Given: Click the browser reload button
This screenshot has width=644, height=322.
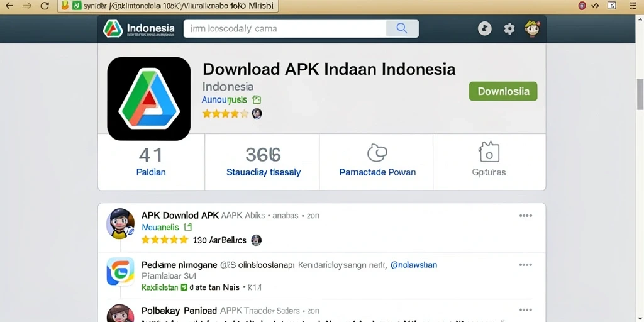Looking at the screenshot, I should pos(45,6).
